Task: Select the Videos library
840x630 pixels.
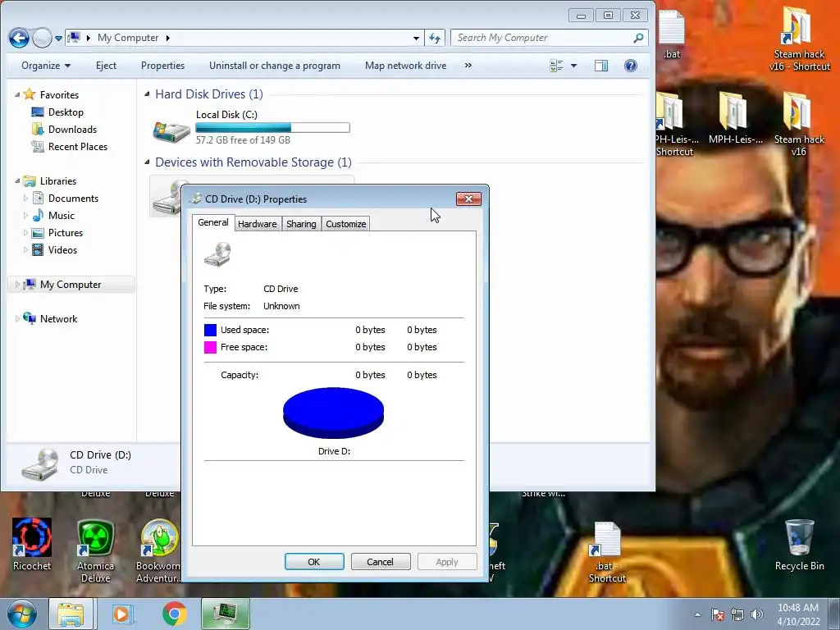Action: click(62, 249)
